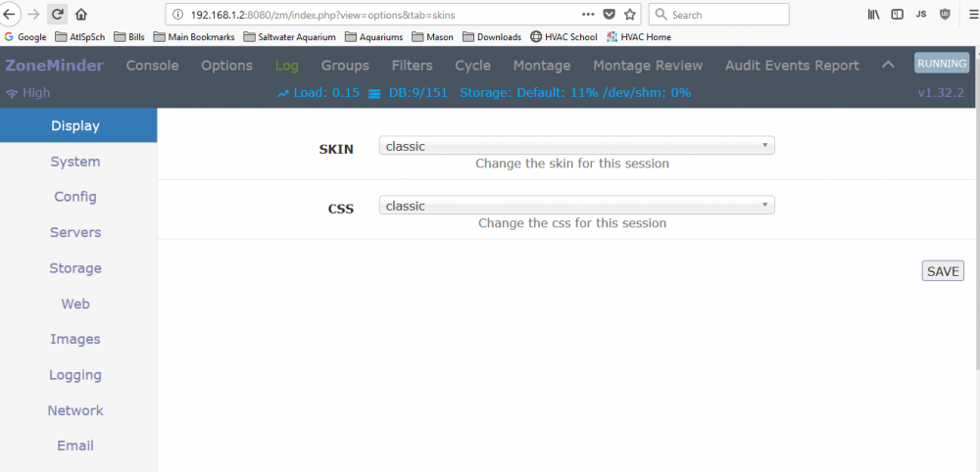Image resolution: width=980 pixels, height=472 pixels.
Task: Open the Main Bookmarks folder
Action: pos(194,37)
